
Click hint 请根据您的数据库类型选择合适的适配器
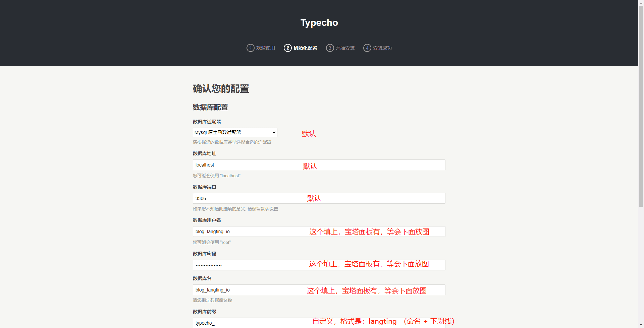[x=232, y=142]
